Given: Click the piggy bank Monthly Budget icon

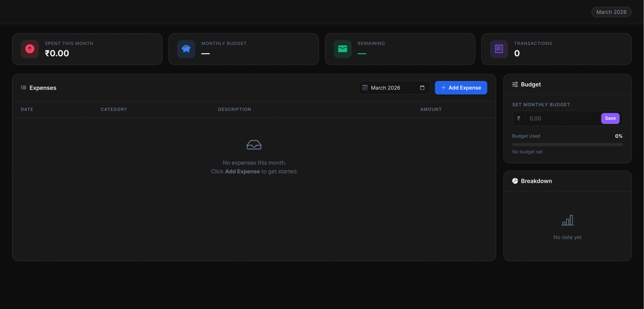Looking at the screenshot, I should tap(186, 49).
